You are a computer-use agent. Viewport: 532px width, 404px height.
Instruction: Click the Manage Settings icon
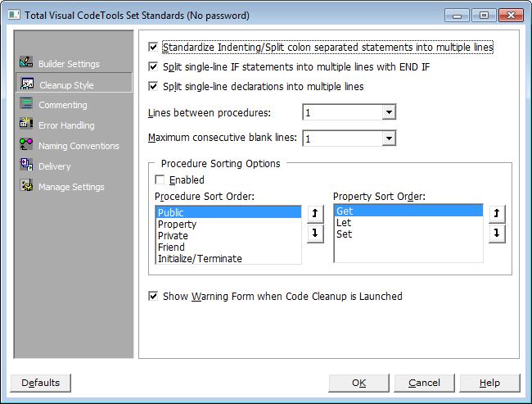[25, 186]
